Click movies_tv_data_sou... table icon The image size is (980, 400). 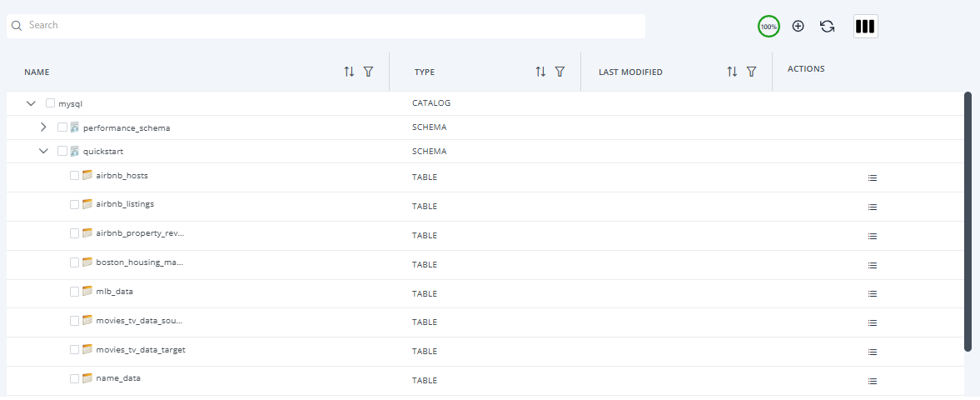pyautogui.click(x=87, y=320)
